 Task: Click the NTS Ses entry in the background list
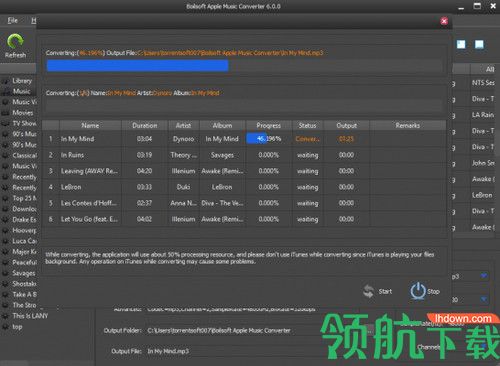pos(483,83)
